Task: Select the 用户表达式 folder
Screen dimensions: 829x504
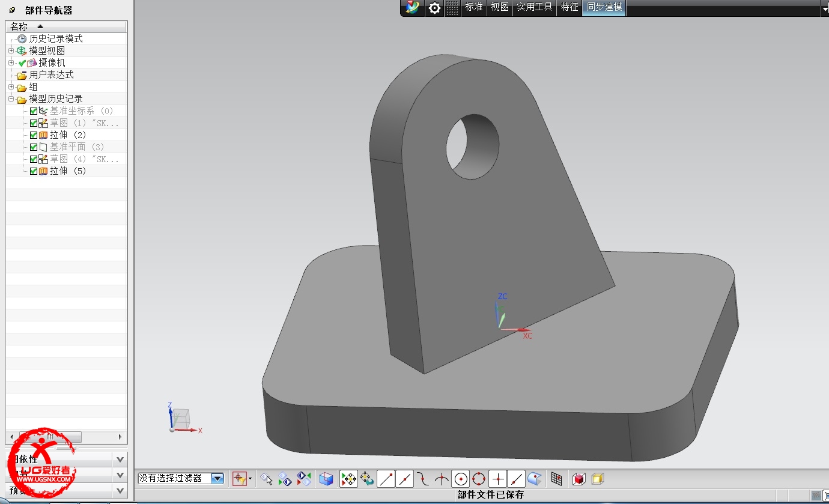Action: coord(51,74)
